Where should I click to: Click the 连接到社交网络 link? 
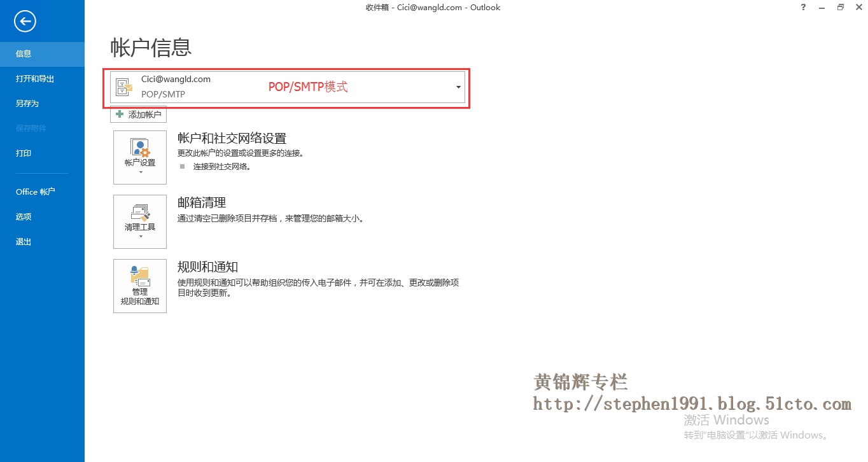[x=222, y=167]
